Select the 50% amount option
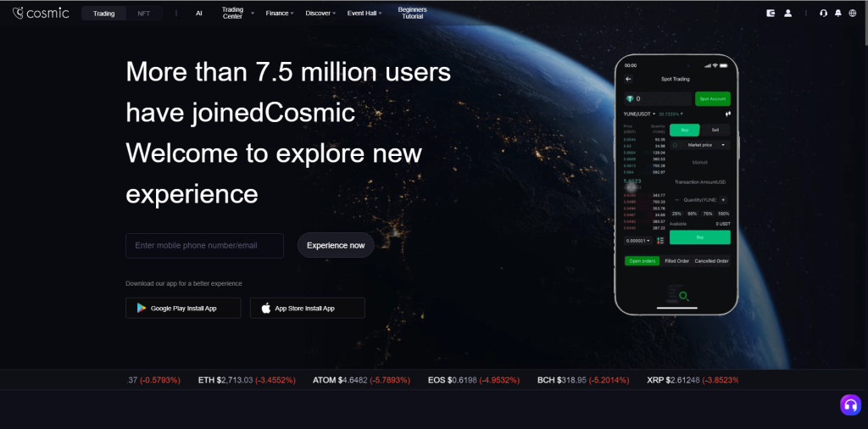This screenshot has height=429, width=868. click(692, 214)
